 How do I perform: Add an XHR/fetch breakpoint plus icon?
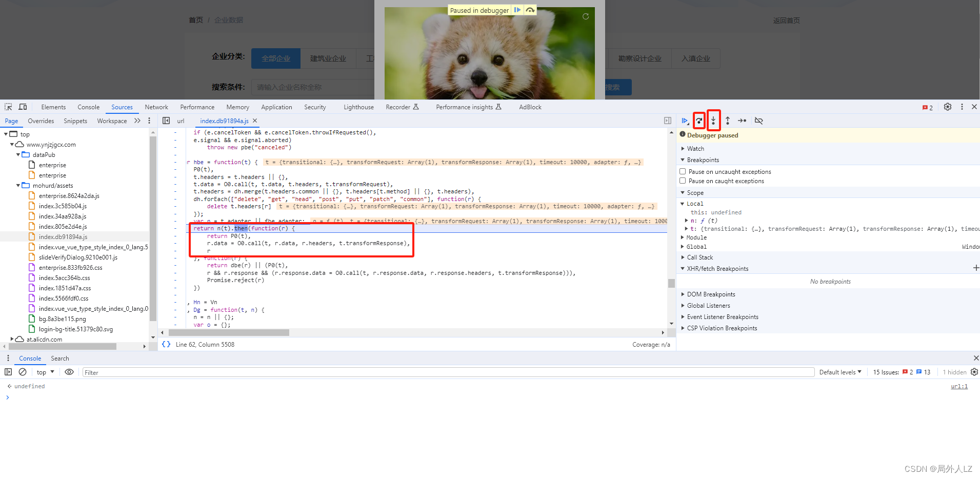(x=976, y=268)
